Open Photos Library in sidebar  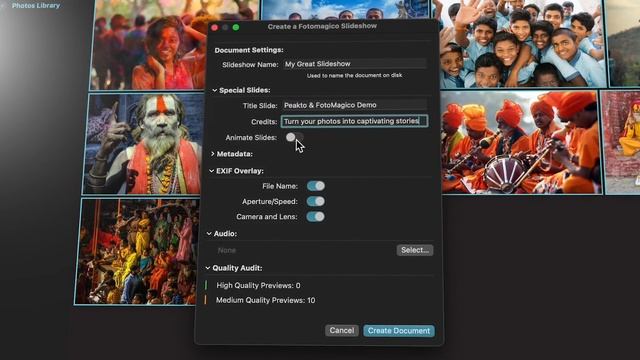[x=36, y=6]
